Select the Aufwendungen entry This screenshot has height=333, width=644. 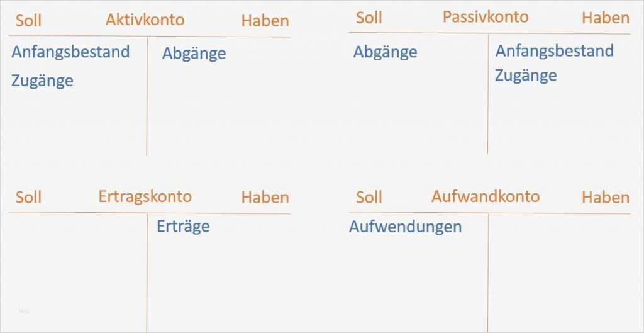(405, 227)
